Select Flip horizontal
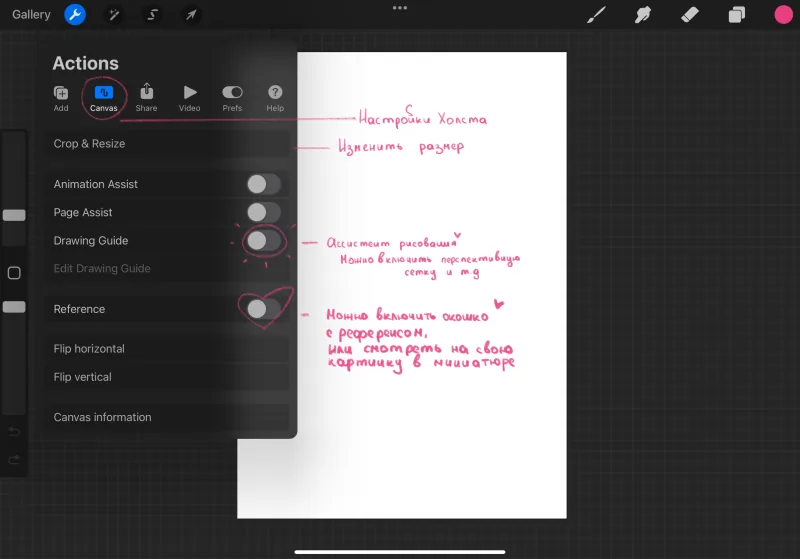800x559 pixels. coord(167,349)
